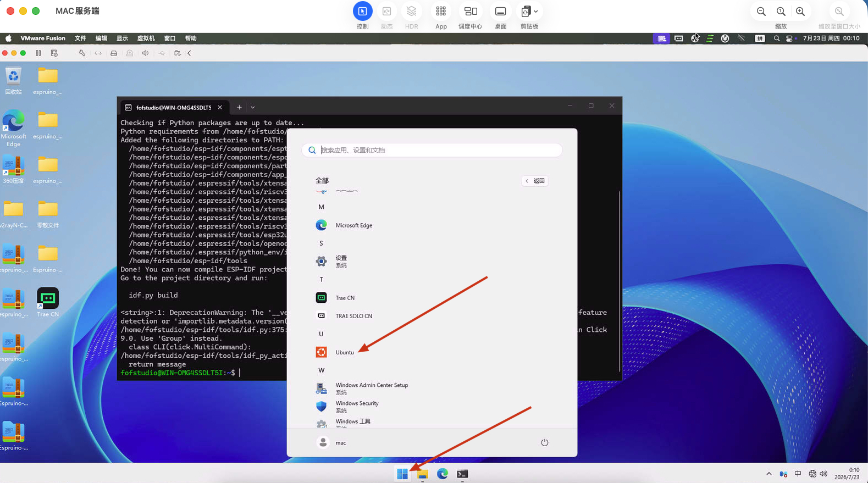Open the 窗口 menu in the menu bar
This screenshot has width=868, height=483.
[170, 38]
